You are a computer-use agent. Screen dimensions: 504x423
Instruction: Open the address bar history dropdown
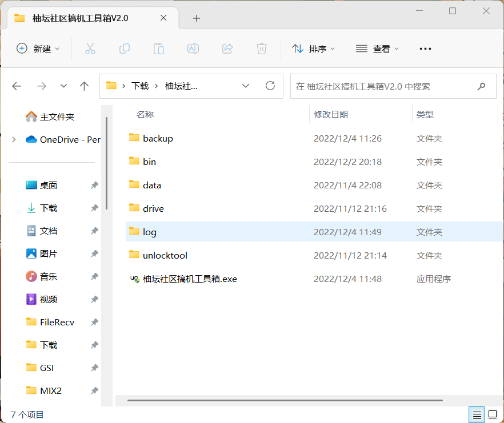click(x=246, y=86)
